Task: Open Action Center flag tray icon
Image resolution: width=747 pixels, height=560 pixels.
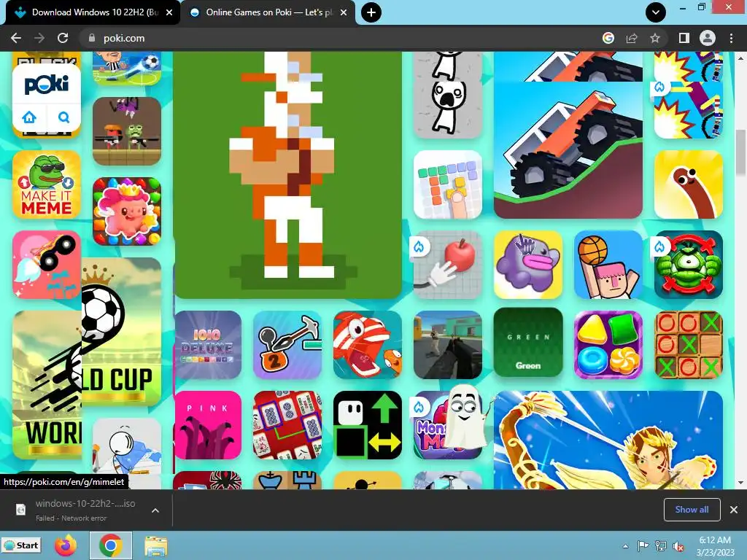Action: (643, 545)
